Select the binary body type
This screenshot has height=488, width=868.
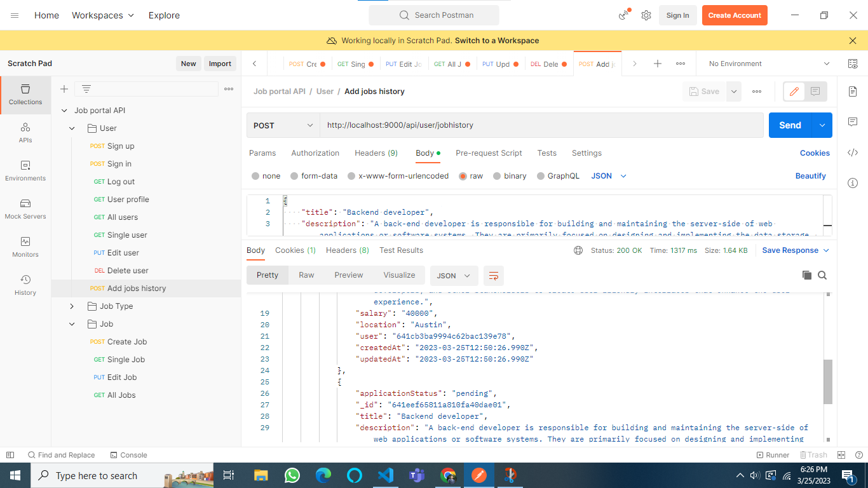[510, 176]
